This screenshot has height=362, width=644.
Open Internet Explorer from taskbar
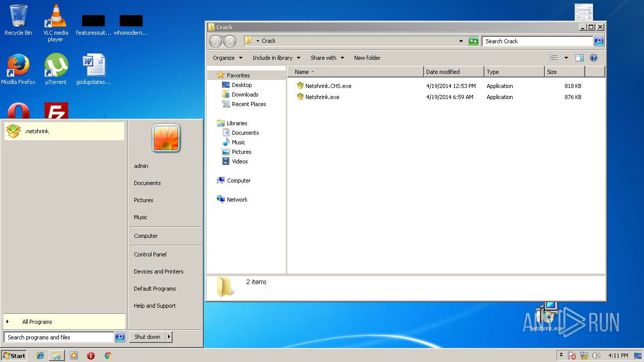pyautogui.click(x=40, y=355)
